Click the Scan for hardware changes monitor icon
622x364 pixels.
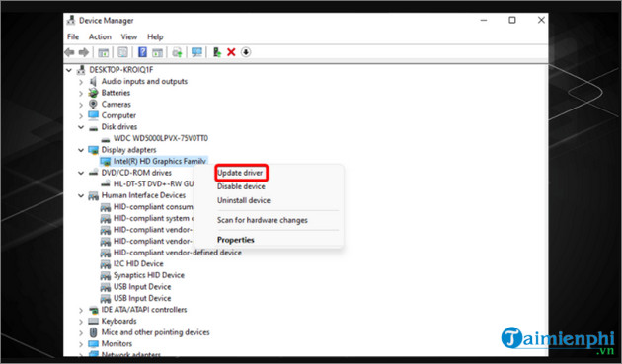click(x=196, y=52)
